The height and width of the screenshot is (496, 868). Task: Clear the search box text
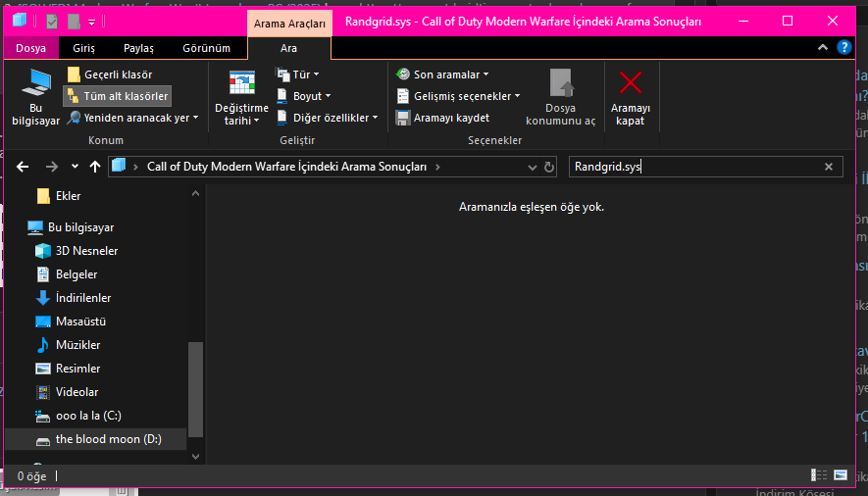click(829, 167)
